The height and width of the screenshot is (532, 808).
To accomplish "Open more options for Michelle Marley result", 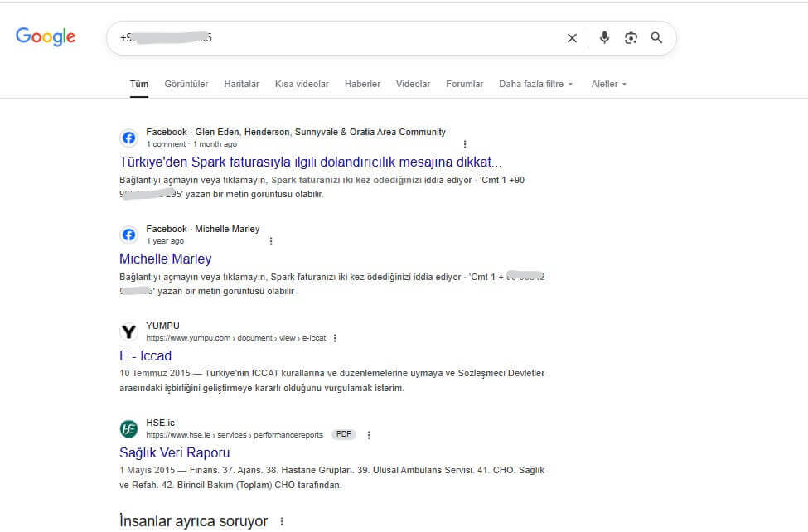I will [x=271, y=241].
